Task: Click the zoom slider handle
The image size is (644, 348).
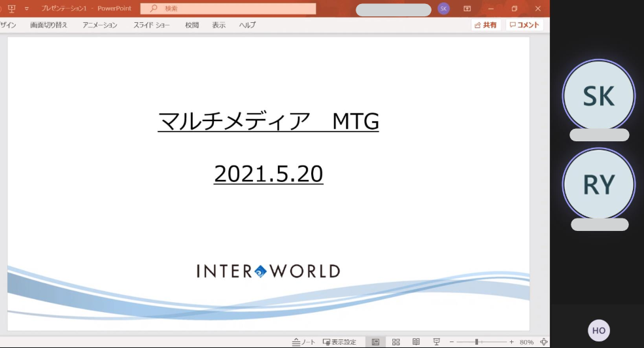Action: pos(477,342)
